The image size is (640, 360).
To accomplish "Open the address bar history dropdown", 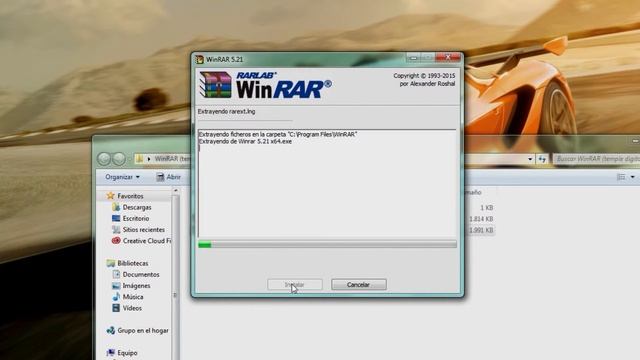I will tap(530, 159).
